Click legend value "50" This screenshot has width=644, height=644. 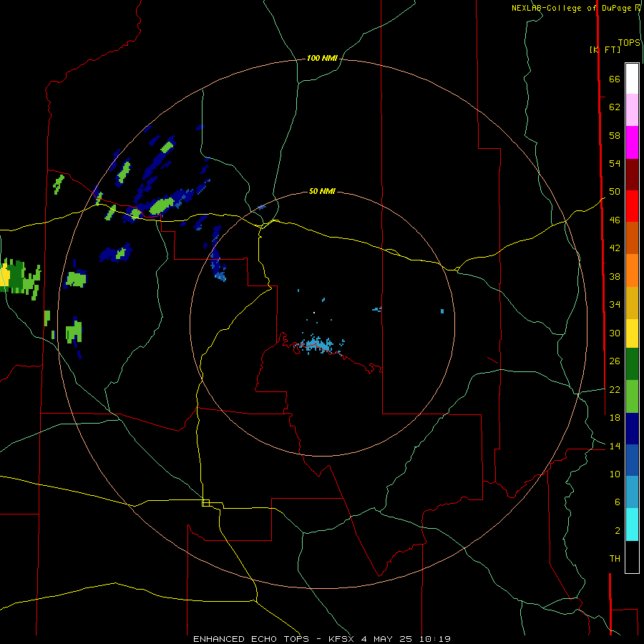[615, 192]
